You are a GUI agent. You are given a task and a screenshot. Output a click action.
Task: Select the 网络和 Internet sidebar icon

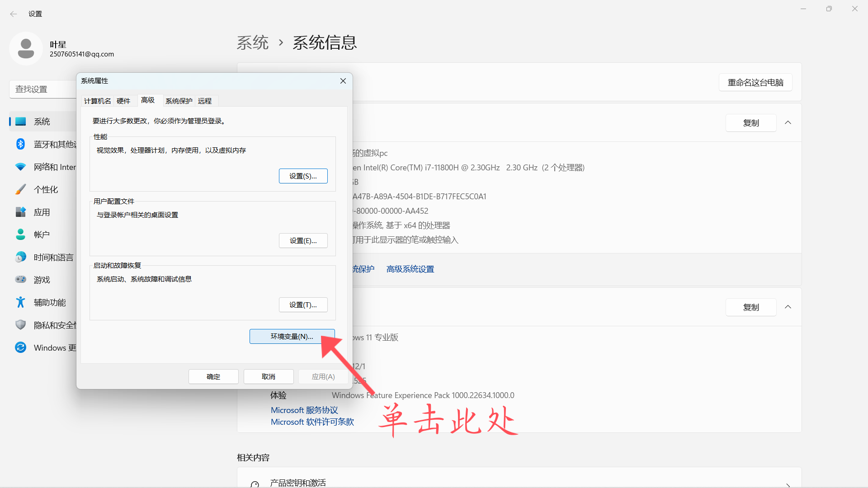(20, 166)
